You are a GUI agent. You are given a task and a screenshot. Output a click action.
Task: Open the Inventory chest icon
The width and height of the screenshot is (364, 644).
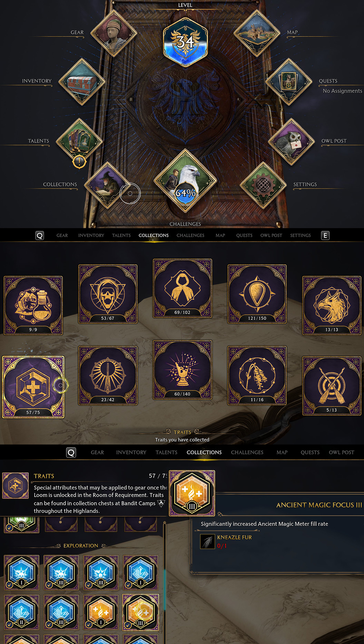pos(82,82)
